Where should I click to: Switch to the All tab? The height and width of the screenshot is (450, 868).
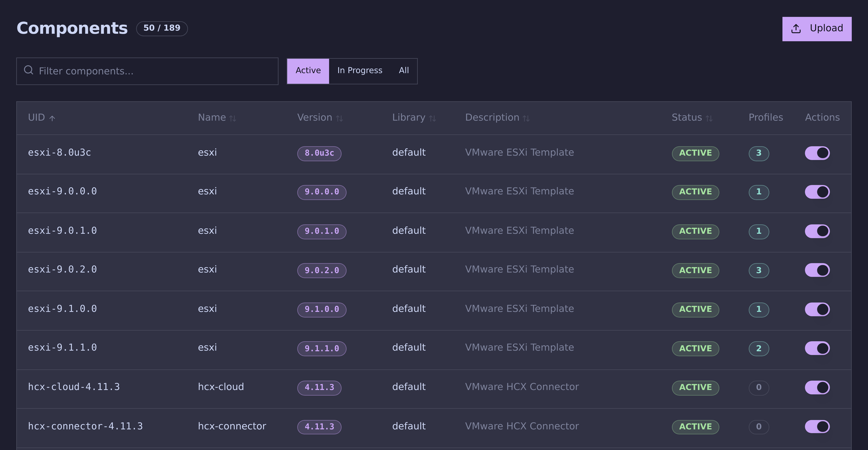point(404,71)
